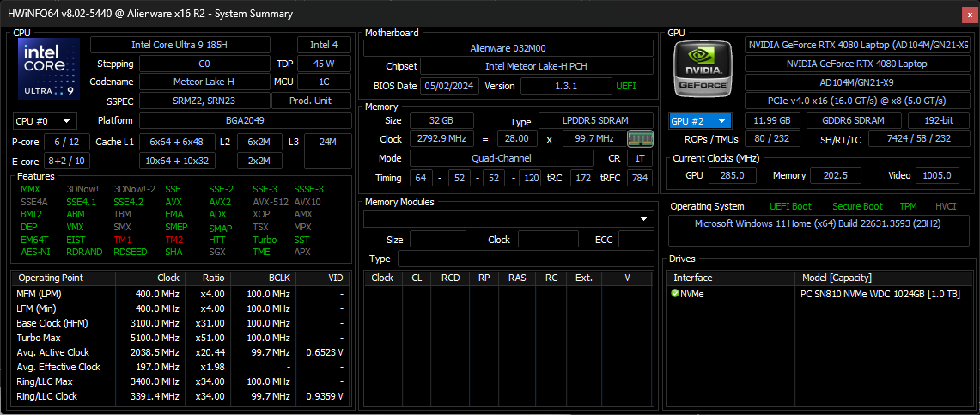Click the tRFC 784 value
This screenshot has height=415, width=980.
tap(640, 178)
